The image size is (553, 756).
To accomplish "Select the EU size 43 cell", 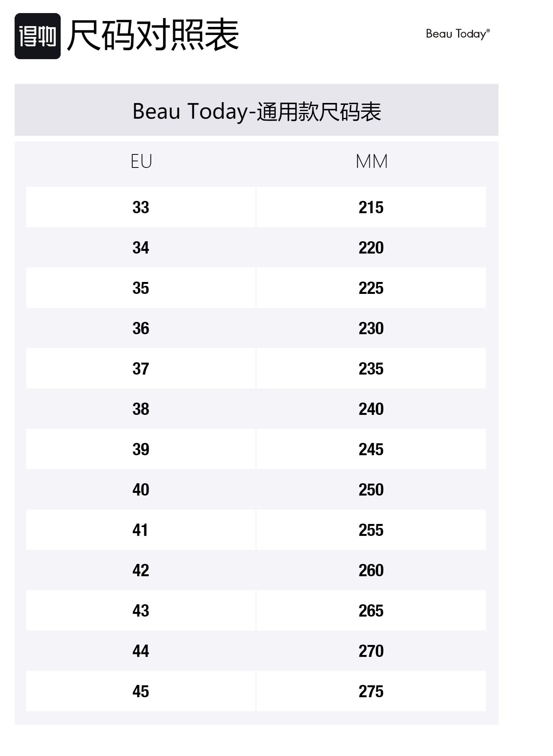I will tap(141, 611).
